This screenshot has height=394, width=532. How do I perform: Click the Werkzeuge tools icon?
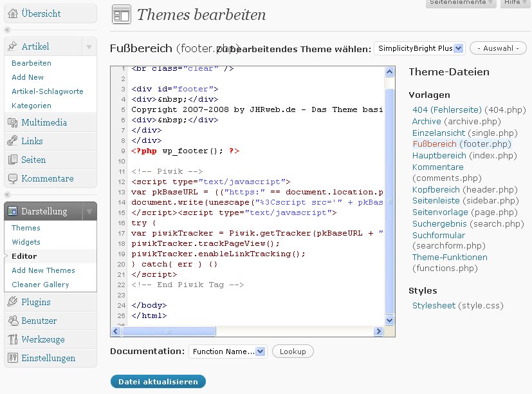pyautogui.click(x=13, y=339)
